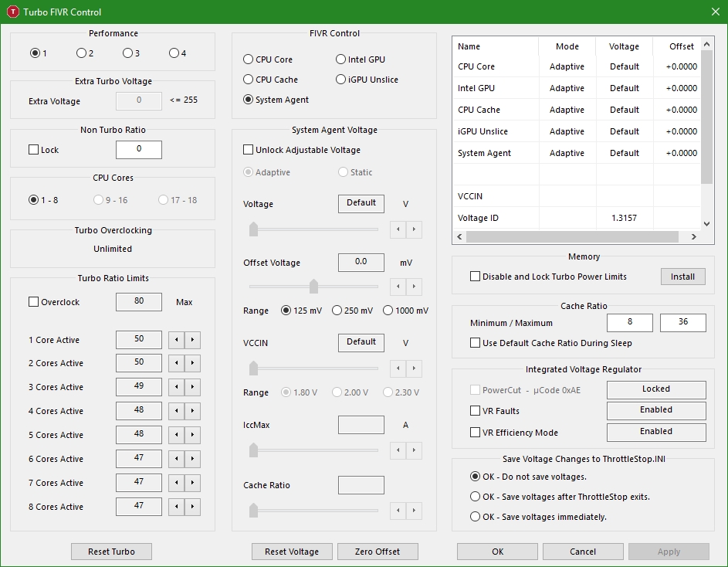Click the Offset Voltage slider thumb
This screenshot has height=567, width=728.
click(x=314, y=287)
